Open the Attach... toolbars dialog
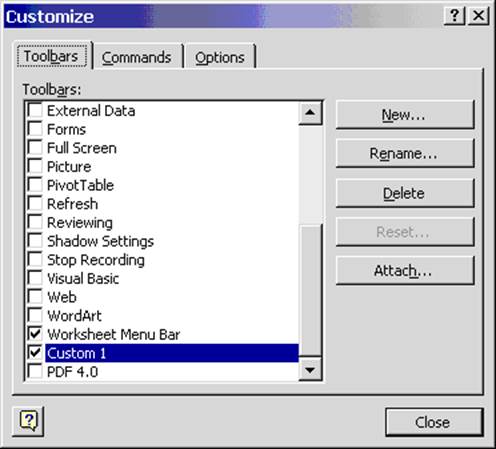The height and width of the screenshot is (449, 496). coord(405,270)
